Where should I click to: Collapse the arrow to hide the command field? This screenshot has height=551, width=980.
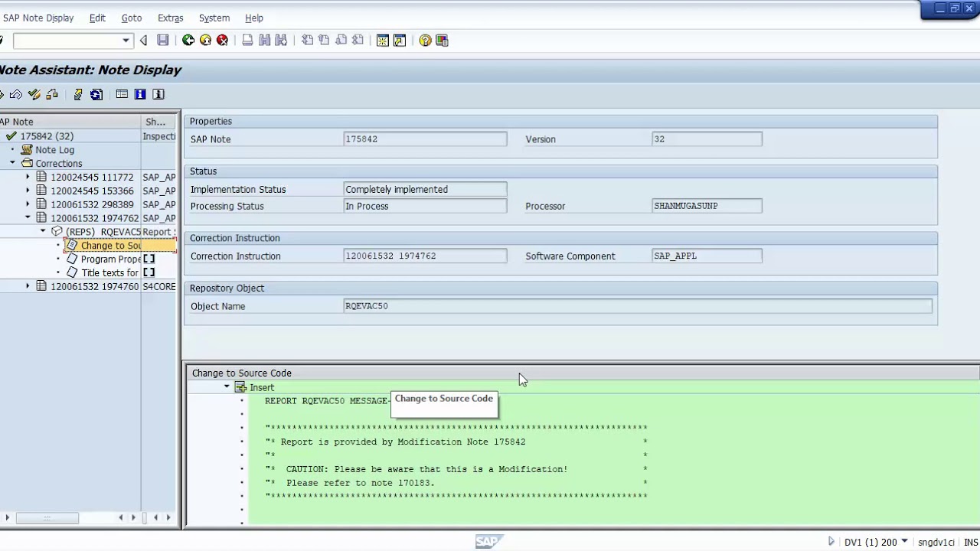pos(143,41)
